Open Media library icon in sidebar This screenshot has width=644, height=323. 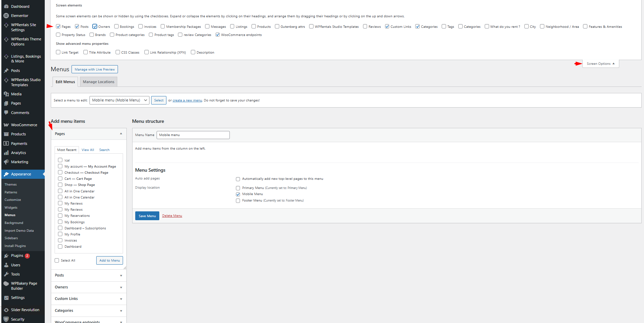click(6, 94)
